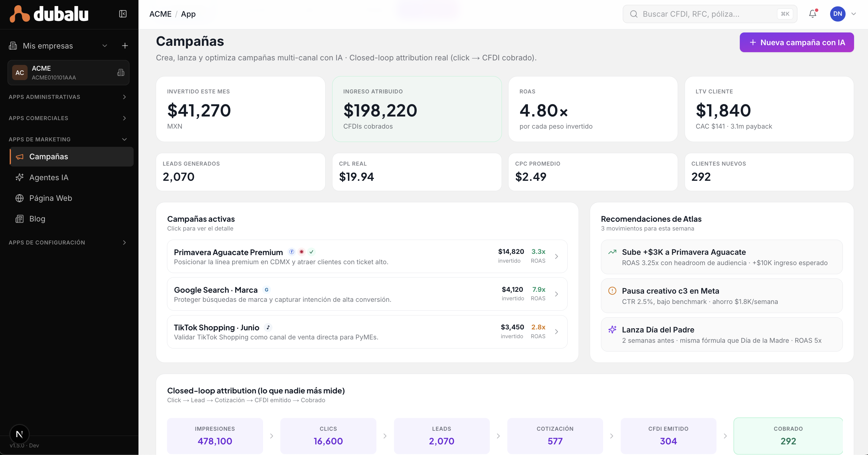The width and height of the screenshot is (868, 455).
Task: Click ACME breadcrumb
Action: (x=160, y=14)
